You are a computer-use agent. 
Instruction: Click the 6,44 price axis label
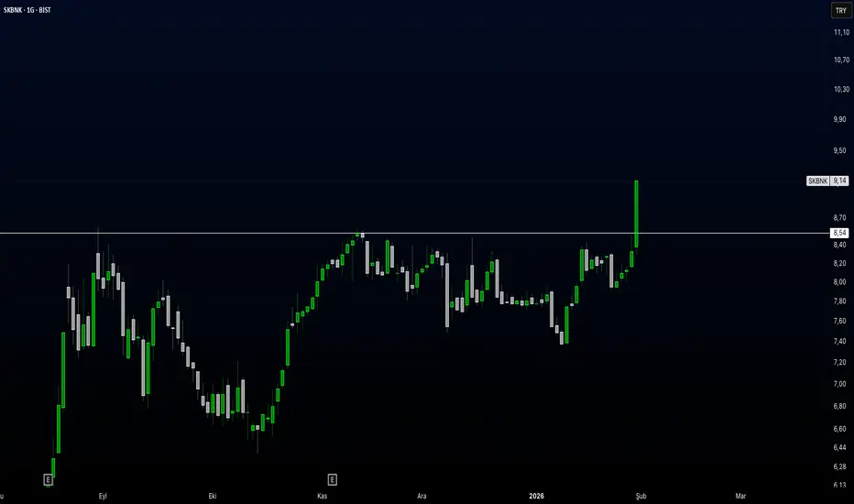pos(840,447)
